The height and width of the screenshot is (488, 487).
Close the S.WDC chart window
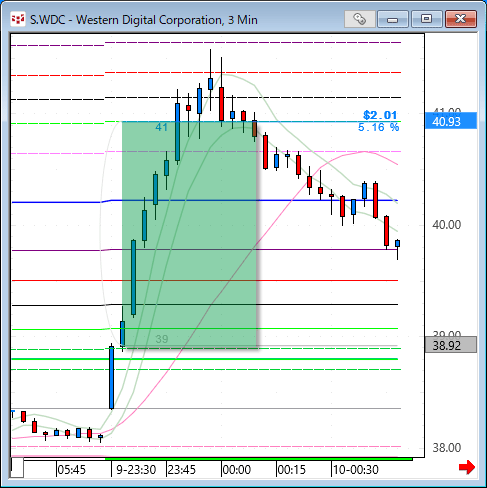[461, 19]
